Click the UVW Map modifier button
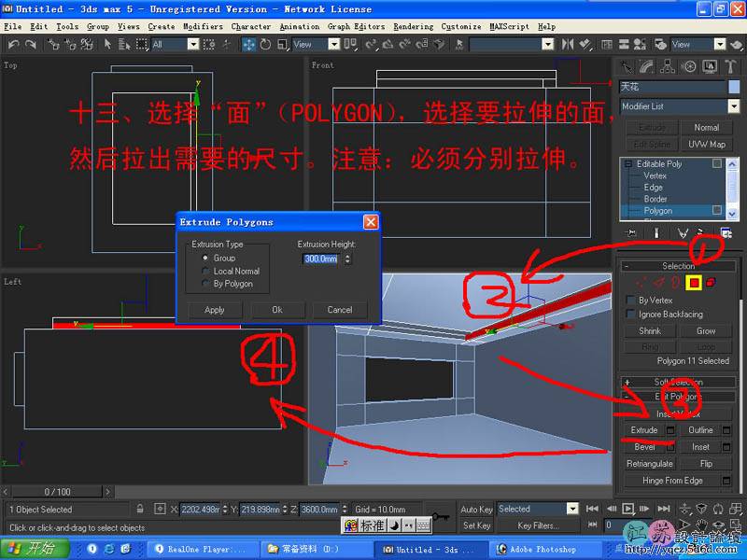 [x=707, y=145]
